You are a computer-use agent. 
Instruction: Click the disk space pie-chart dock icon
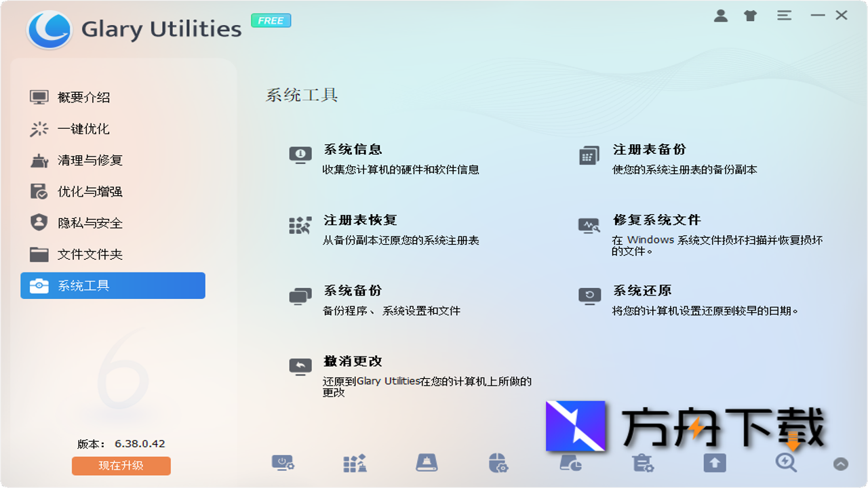coord(570,463)
